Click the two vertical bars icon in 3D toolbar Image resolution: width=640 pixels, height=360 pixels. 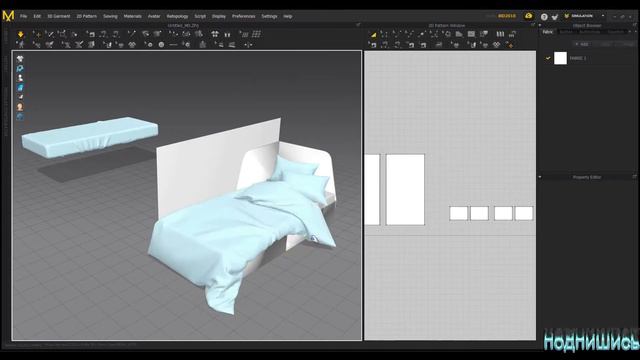[227, 35]
